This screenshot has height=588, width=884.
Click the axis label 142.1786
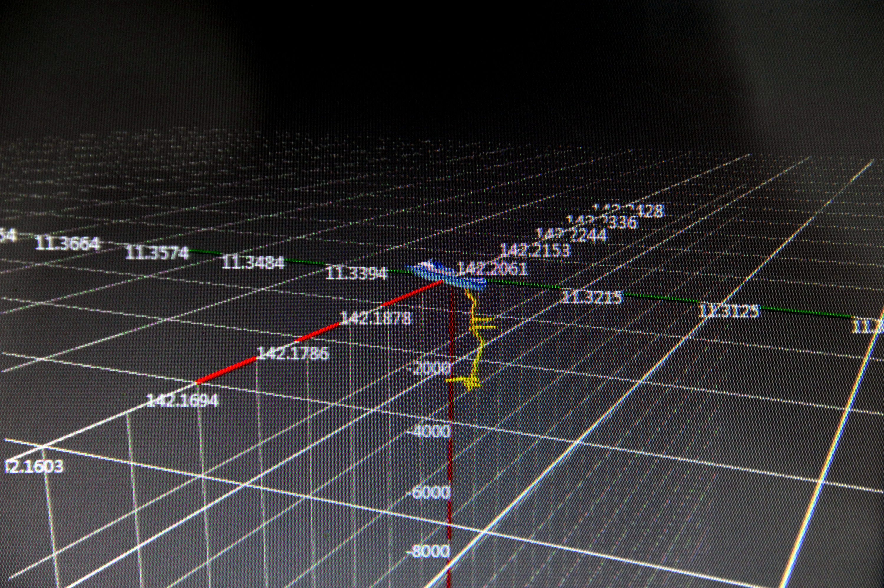tap(293, 353)
